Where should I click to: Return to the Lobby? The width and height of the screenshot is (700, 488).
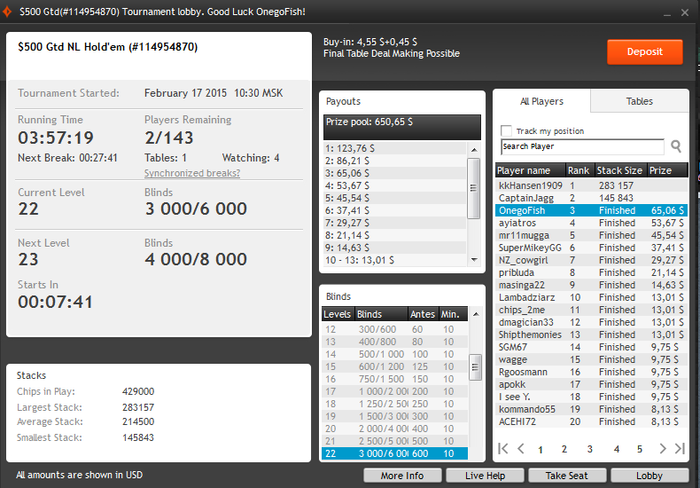point(650,475)
